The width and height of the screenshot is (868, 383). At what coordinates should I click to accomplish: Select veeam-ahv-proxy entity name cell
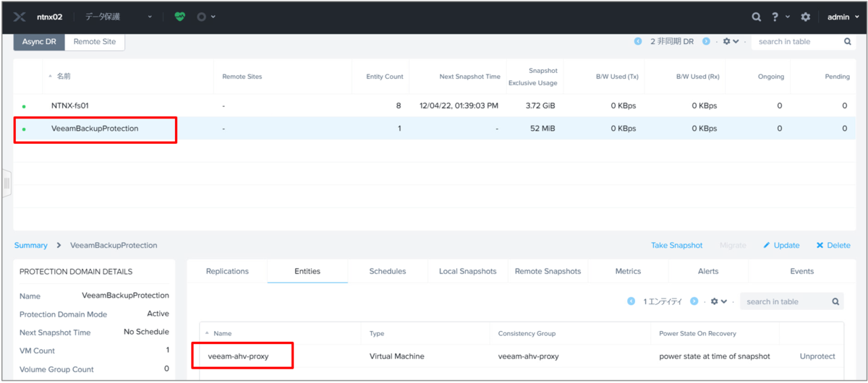click(x=238, y=356)
